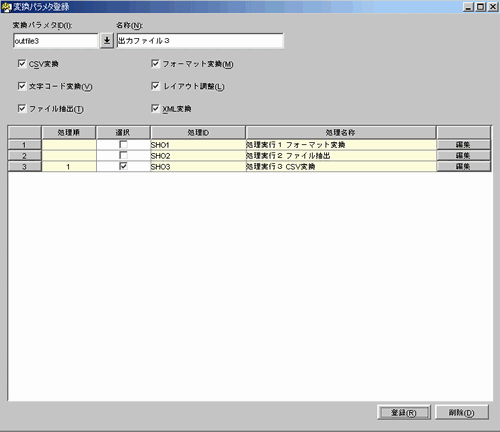This screenshot has height=432, width=500.
Task: Click the empty 処理順 cell of SHO1 row
Action: tap(69, 145)
